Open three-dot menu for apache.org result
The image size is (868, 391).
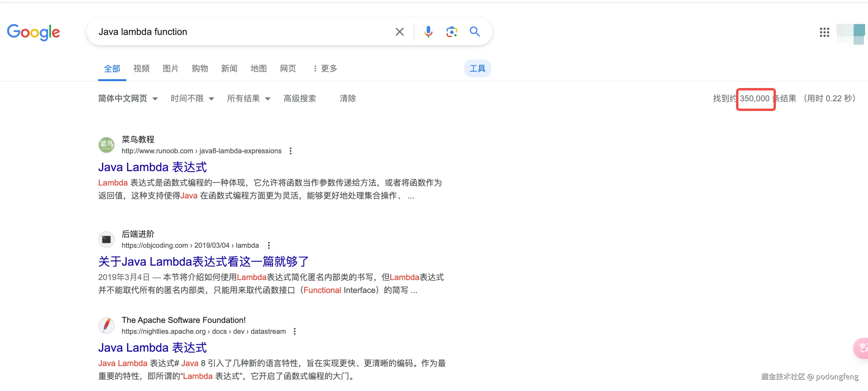coord(294,331)
